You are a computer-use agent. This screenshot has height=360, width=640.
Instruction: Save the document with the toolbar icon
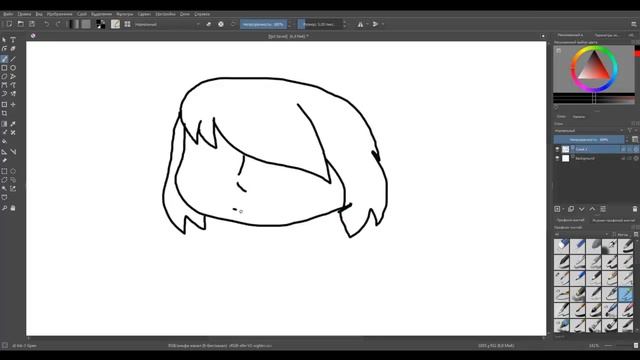(32, 24)
